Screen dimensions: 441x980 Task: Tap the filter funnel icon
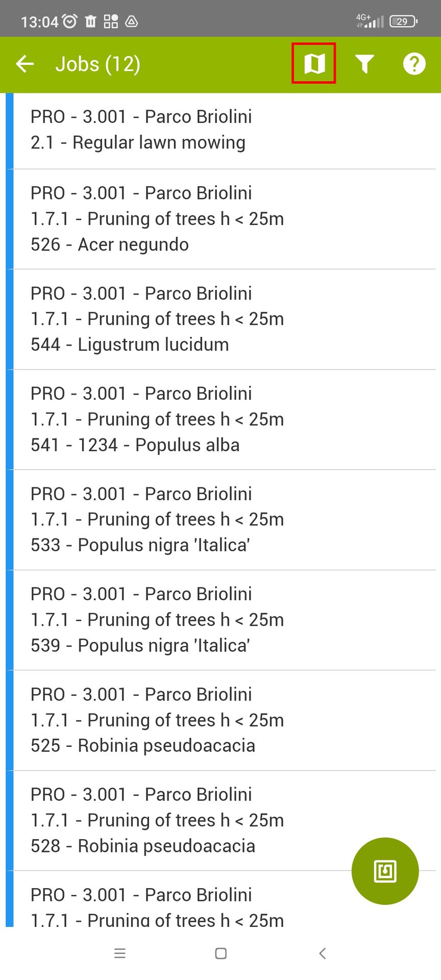[x=364, y=64]
